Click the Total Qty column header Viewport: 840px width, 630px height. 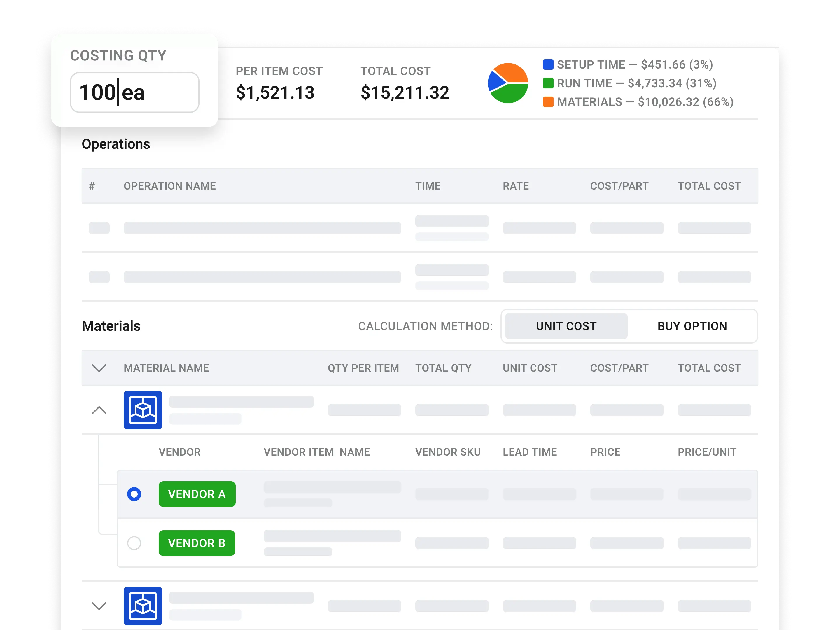tap(443, 367)
